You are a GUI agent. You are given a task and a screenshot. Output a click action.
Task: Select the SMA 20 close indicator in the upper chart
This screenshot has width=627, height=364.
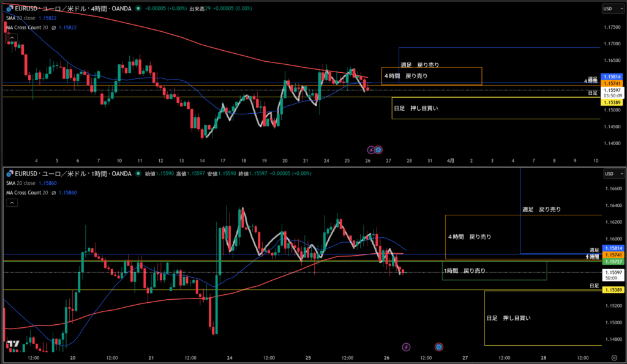24,18
